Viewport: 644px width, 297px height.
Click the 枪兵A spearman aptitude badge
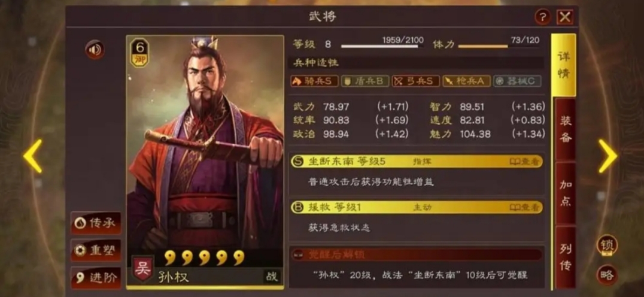tap(467, 81)
